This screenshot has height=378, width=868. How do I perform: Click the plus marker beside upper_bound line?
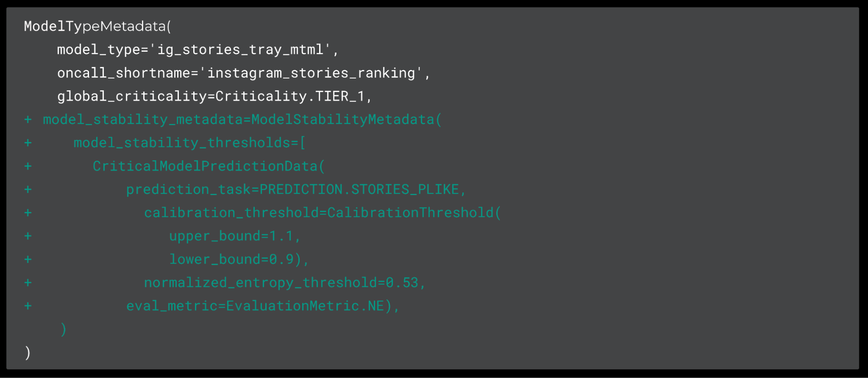tap(28, 236)
